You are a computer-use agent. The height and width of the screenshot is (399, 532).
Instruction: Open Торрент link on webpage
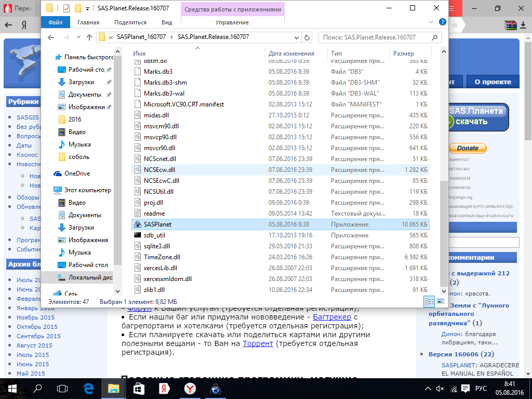(258, 343)
